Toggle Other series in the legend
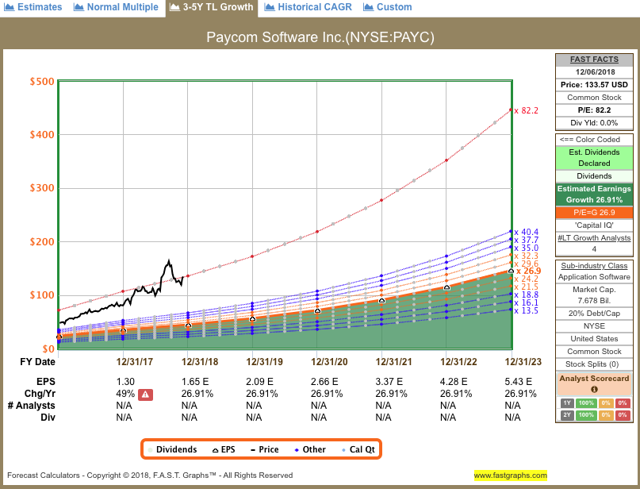640x489 pixels. 310,449
